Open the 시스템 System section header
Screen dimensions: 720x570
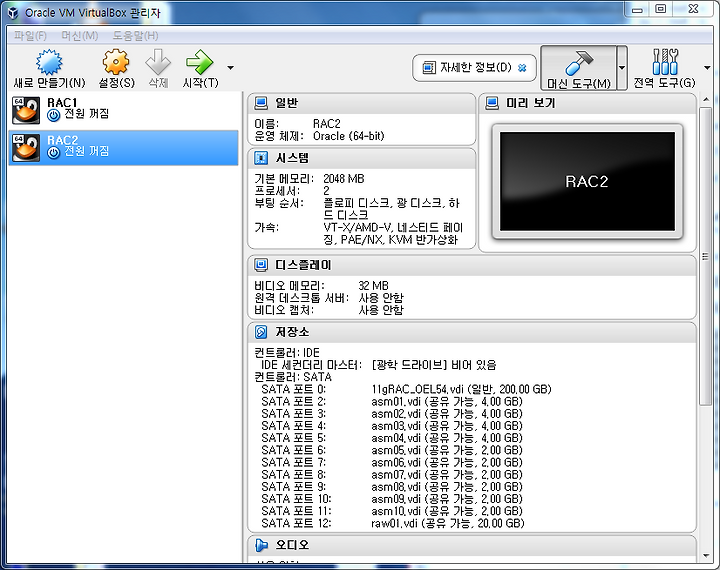361,158
